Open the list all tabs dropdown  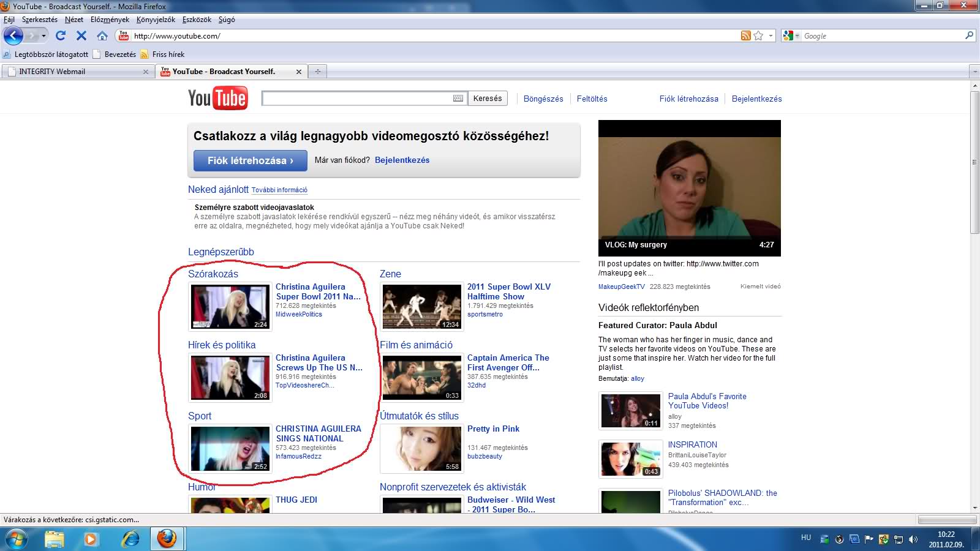(x=975, y=72)
